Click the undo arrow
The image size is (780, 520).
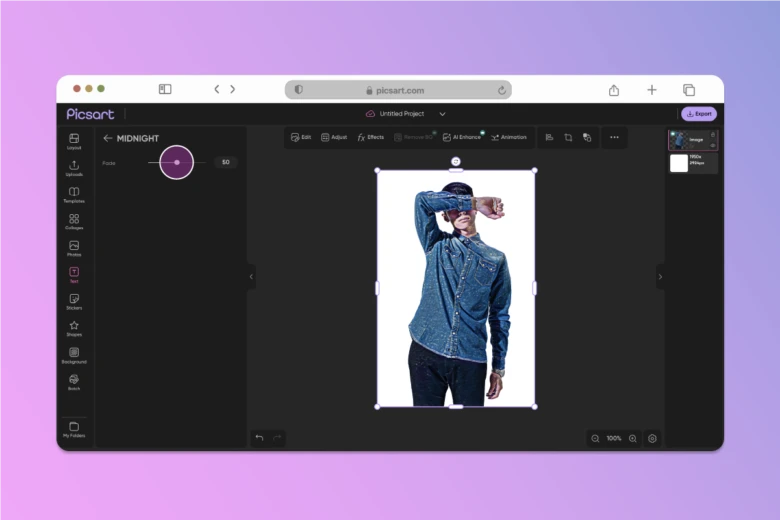[x=259, y=438]
